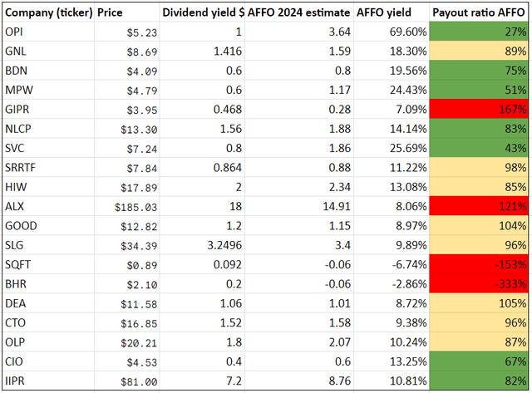Select the 'Company (ticker)' header cell
This screenshot has height=393, width=532.
pyautogui.click(x=48, y=12)
